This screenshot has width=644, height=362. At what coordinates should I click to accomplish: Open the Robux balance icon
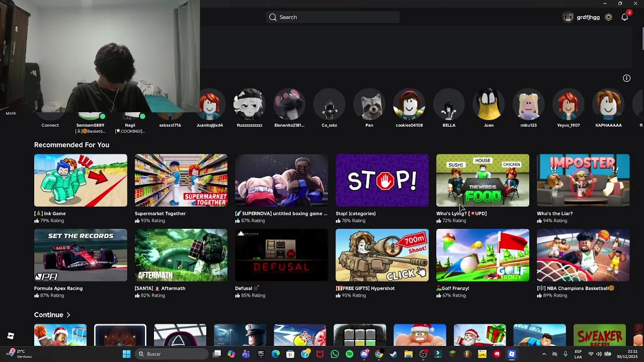point(608,17)
